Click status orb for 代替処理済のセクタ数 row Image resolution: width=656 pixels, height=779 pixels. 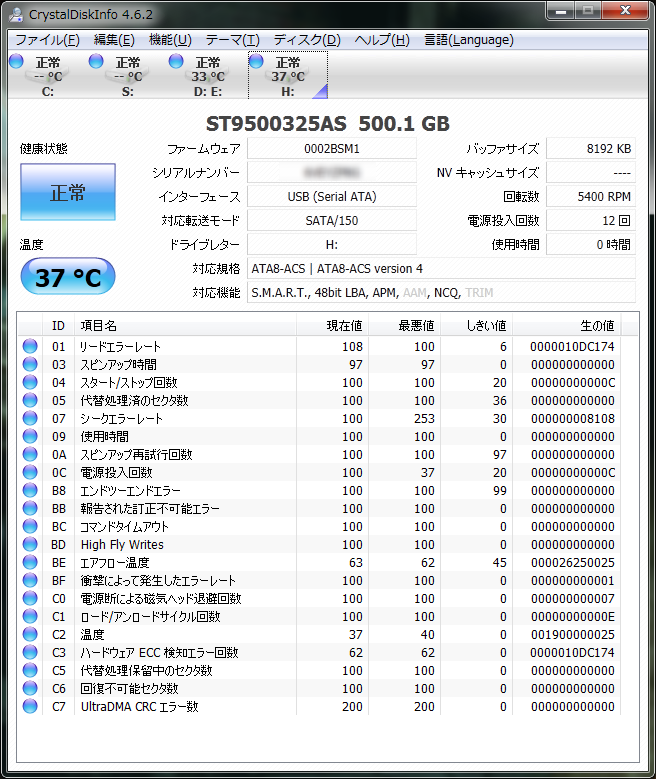30,400
